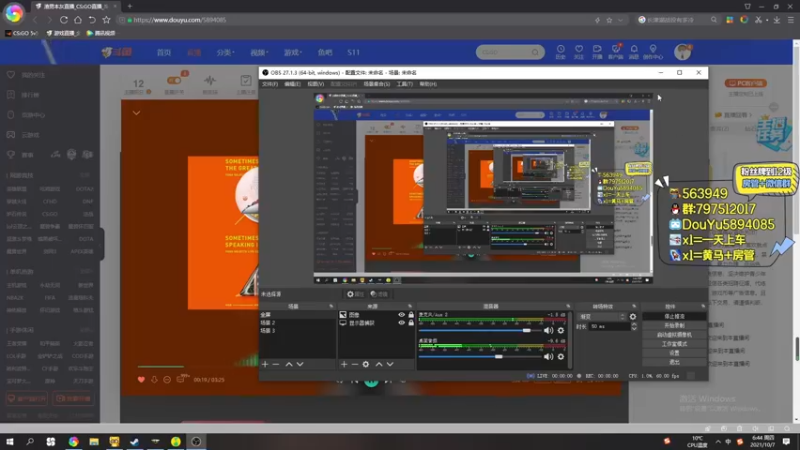Move scene up in OBS scenes panel
The height and width of the screenshot is (450, 800).
[x=289, y=364]
